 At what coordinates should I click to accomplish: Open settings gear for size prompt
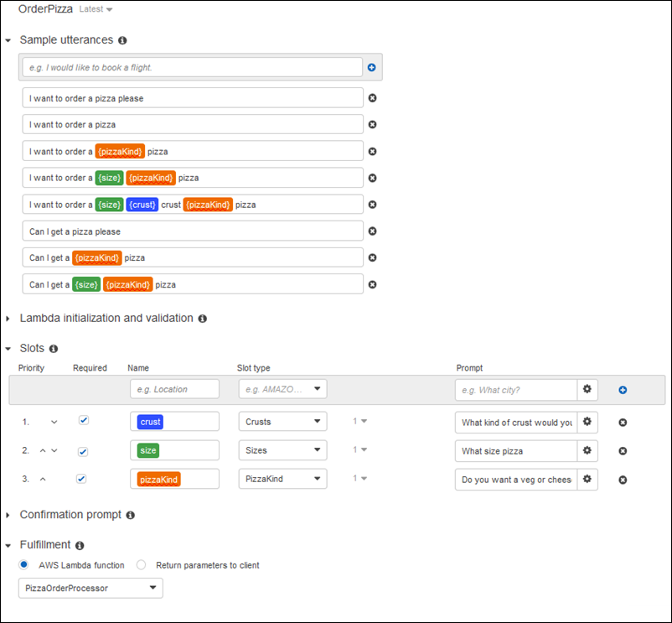point(587,450)
